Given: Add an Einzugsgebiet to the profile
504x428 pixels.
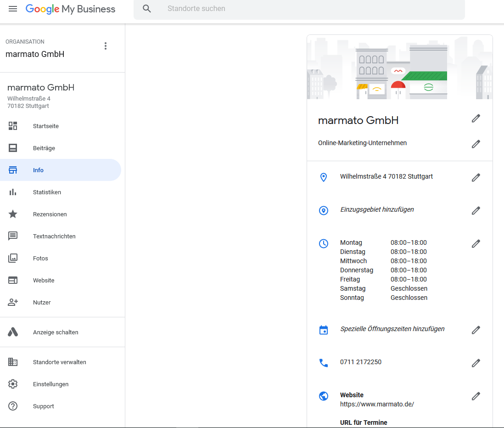Looking at the screenshot, I should [476, 210].
